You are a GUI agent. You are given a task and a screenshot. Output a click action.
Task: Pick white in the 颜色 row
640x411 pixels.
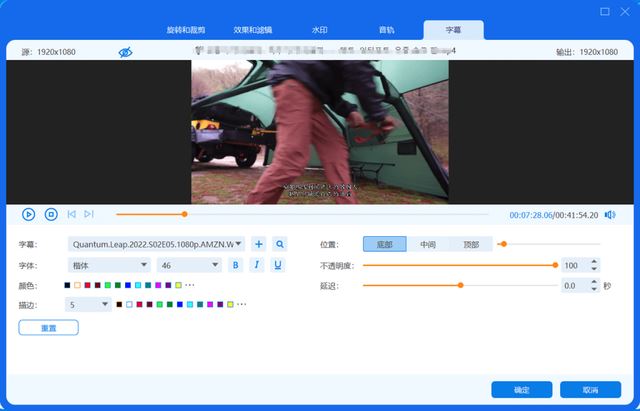[78, 285]
